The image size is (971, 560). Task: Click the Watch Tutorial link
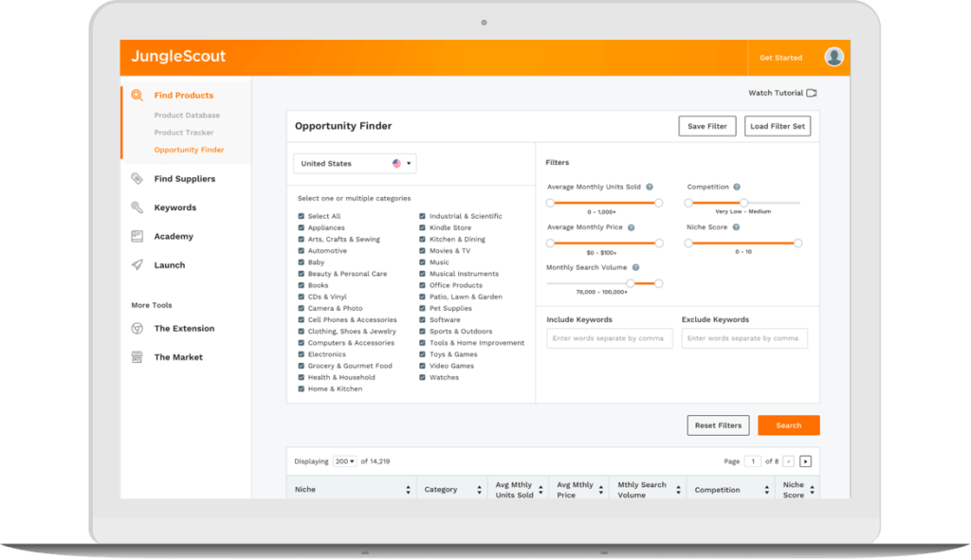click(x=776, y=93)
